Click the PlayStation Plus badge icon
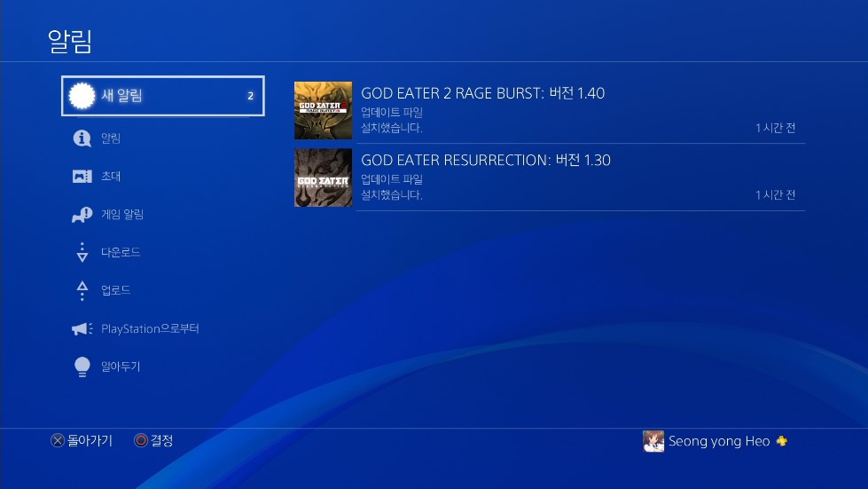This screenshot has height=489, width=868. tap(782, 441)
